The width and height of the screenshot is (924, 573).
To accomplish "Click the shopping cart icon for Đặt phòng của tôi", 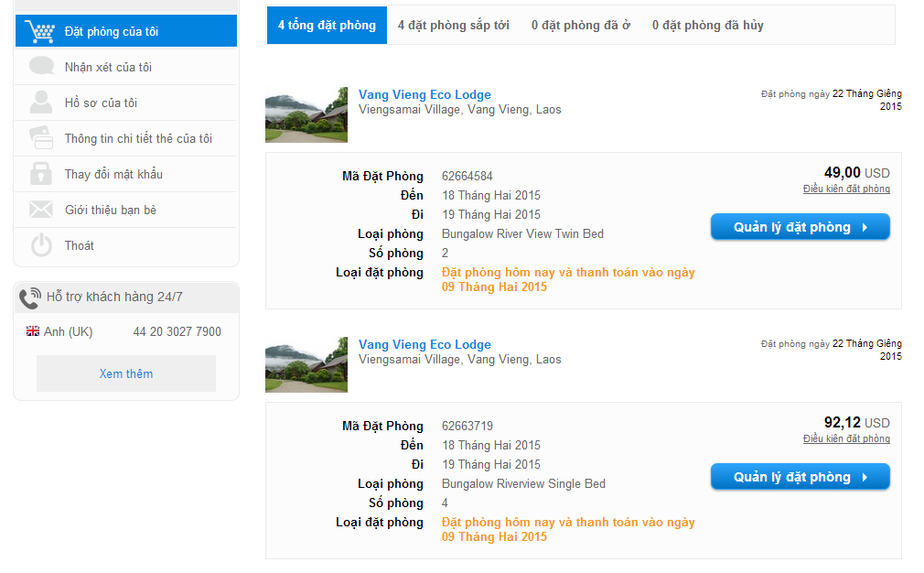I will pos(39,31).
